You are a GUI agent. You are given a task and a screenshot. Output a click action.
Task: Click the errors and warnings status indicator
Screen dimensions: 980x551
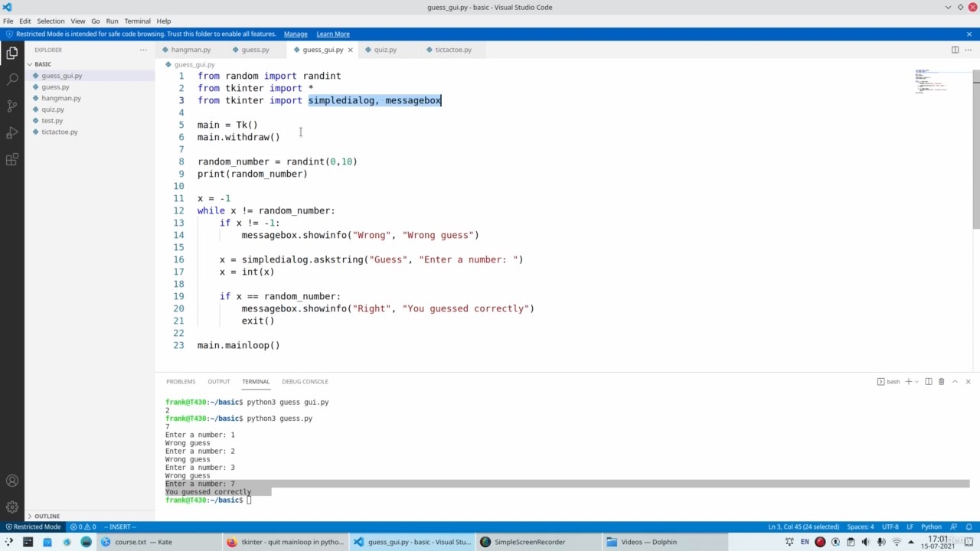[x=83, y=527]
